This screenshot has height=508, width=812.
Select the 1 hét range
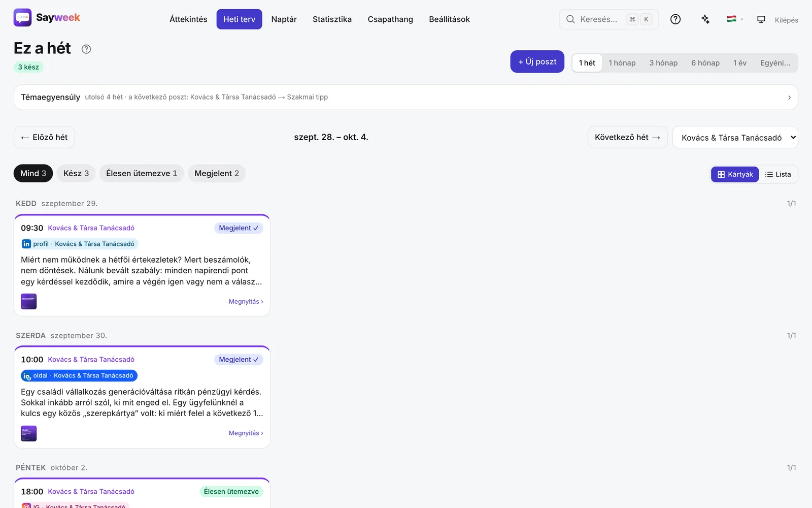point(587,63)
